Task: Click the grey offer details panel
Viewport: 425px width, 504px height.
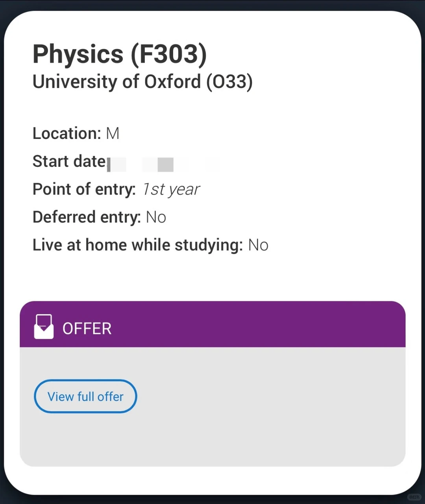Action: pos(213,407)
